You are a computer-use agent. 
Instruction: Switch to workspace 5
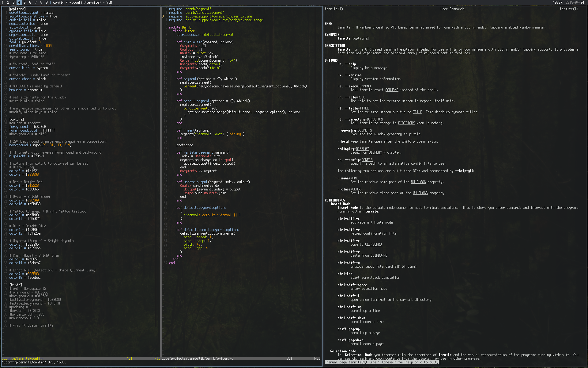(24, 2)
